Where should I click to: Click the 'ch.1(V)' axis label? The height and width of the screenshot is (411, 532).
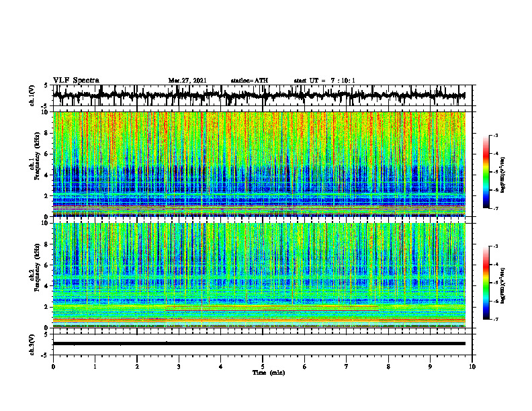32,95
